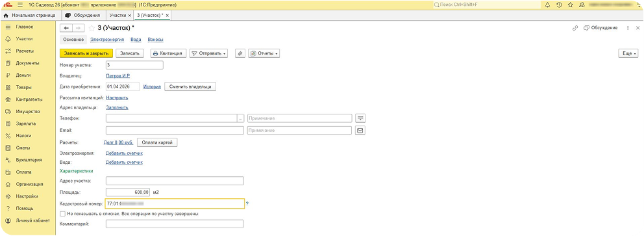Open История link near acquisition date
The width and height of the screenshot is (644, 236).
tap(151, 86)
